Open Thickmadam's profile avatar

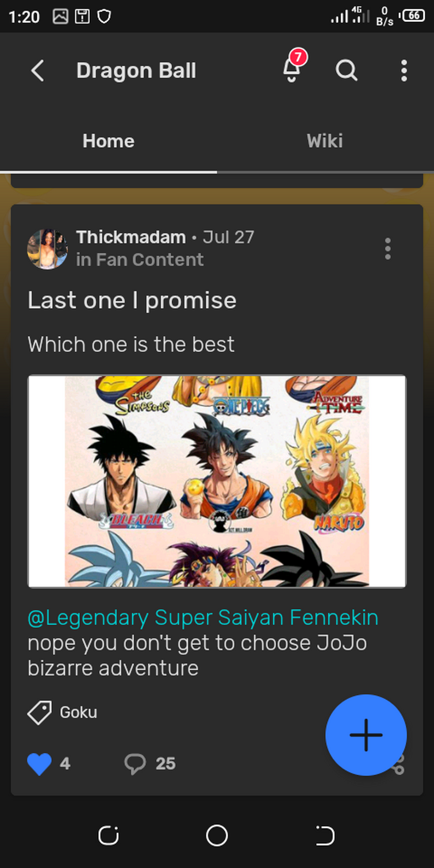pos(48,249)
